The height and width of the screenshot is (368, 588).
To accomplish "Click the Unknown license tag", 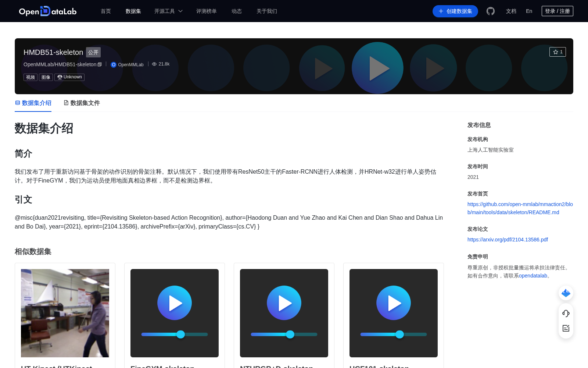I will click(x=69, y=77).
